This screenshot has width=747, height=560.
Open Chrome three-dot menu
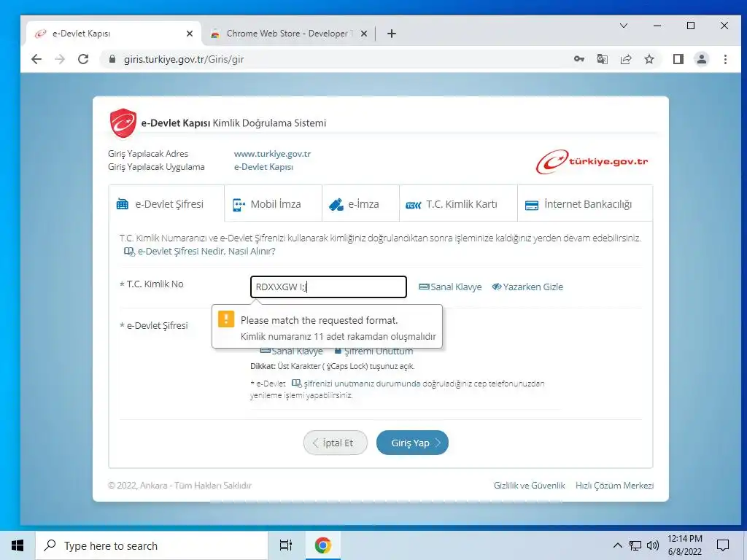coord(725,59)
